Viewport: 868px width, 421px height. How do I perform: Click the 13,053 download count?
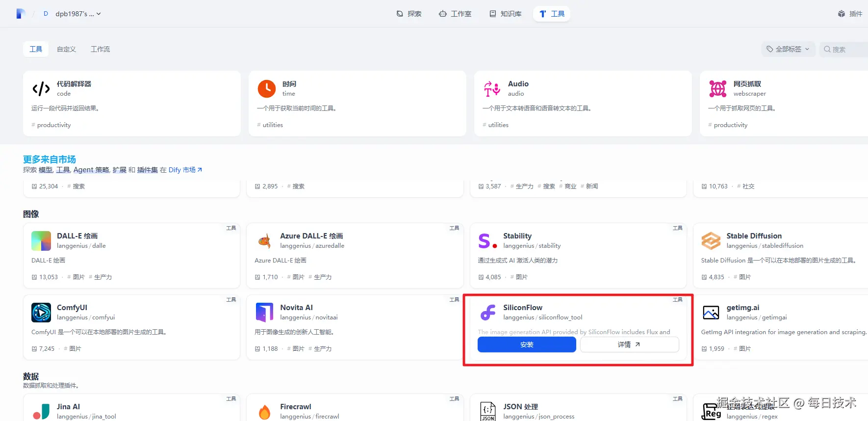45,277
